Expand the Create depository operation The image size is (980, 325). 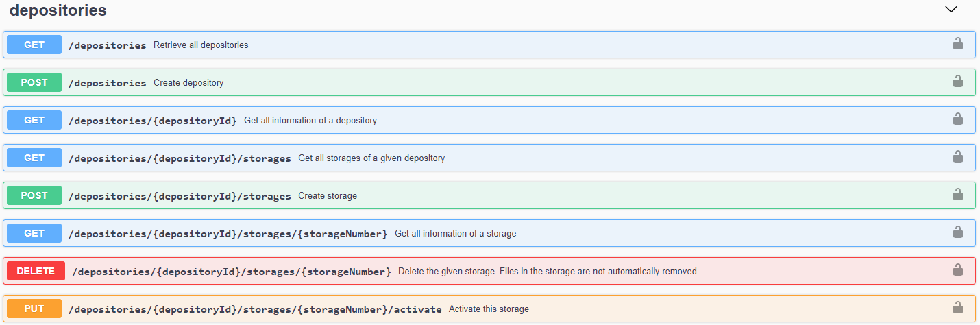point(188,83)
